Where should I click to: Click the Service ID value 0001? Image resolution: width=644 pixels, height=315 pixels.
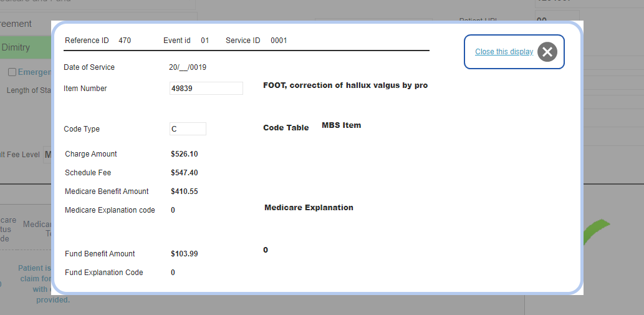279,41
